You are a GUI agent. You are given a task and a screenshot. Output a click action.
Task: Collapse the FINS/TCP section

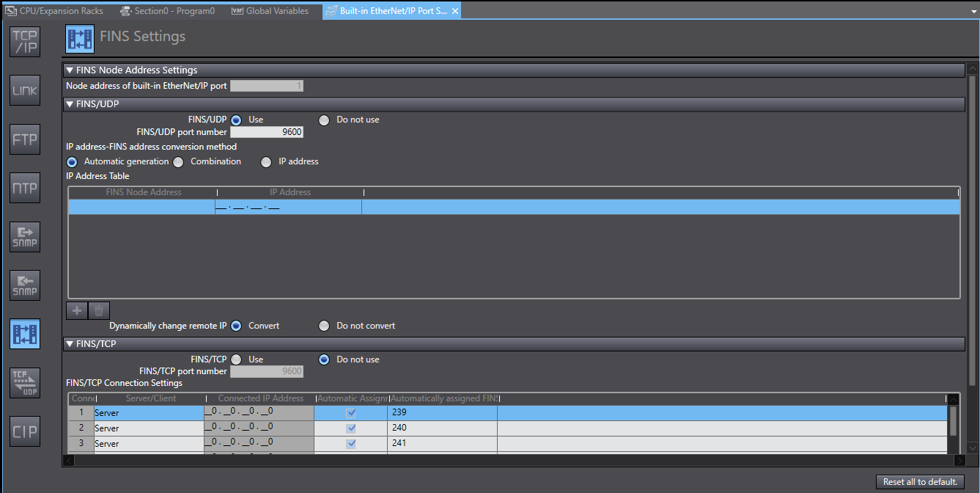pyautogui.click(x=70, y=343)
